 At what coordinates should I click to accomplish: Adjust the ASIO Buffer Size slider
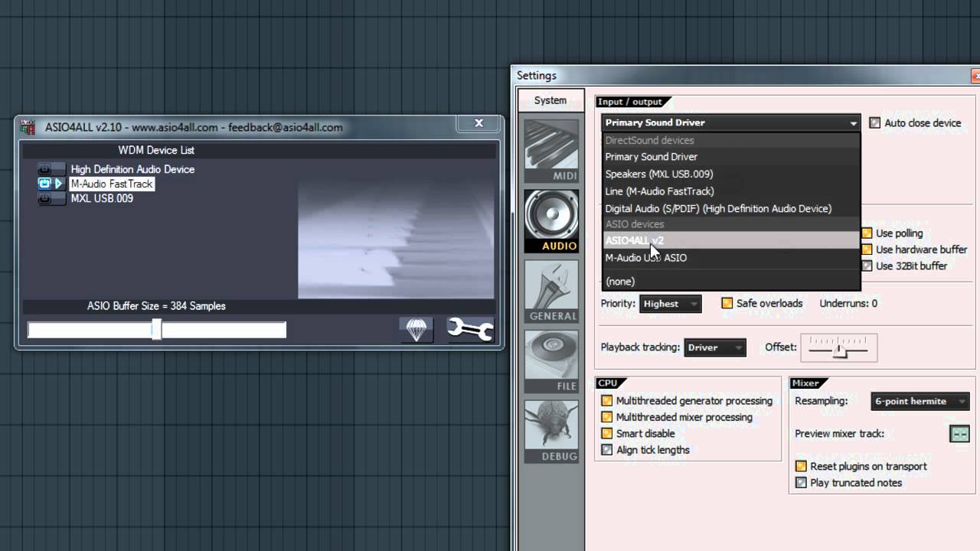click(x=156, y=330)
